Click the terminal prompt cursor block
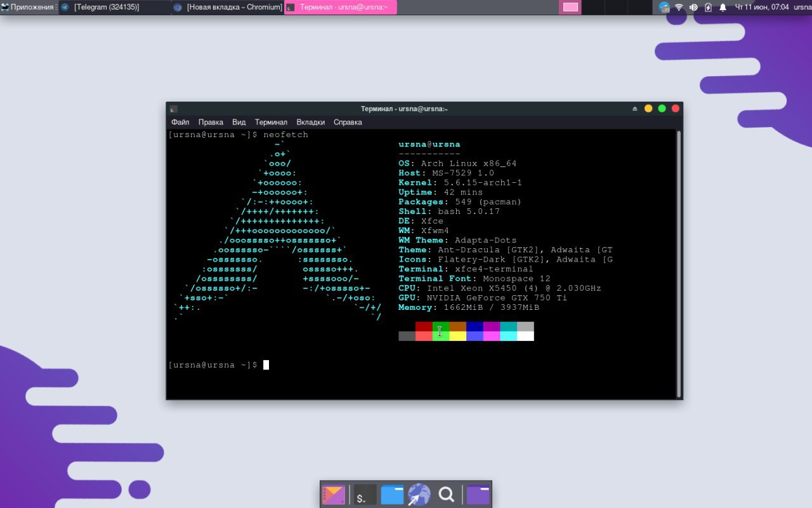 266,364
